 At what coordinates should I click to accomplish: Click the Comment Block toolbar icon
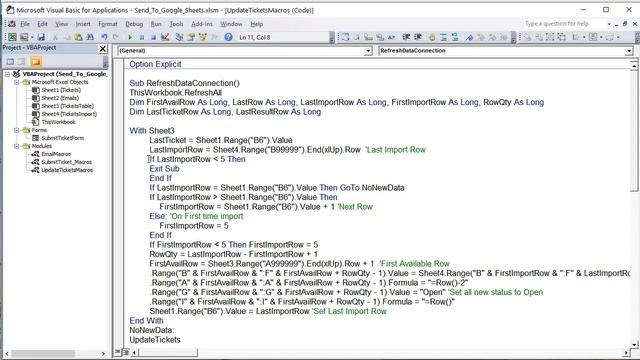pyautogui.click(x=443, y=37)
